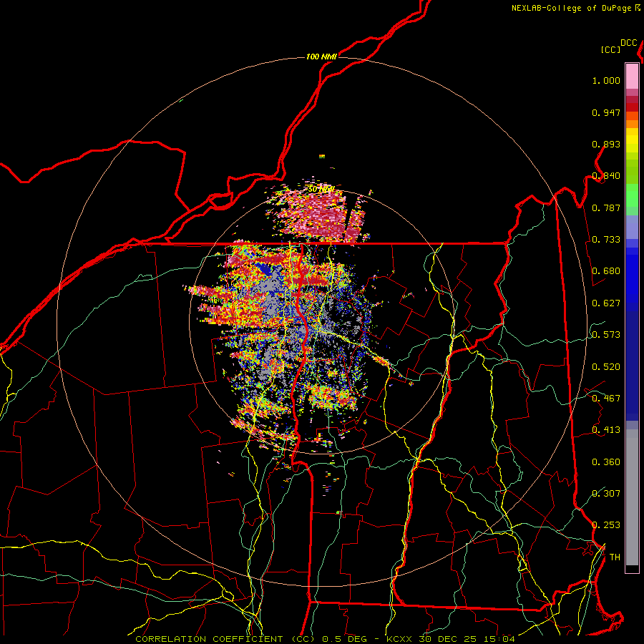Click the 0.680 scale value
Screen dimensions: 644x644
click(606, 271)
